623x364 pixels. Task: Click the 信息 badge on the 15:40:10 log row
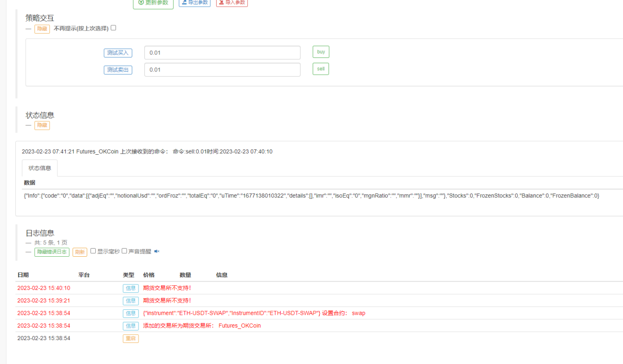130,288
